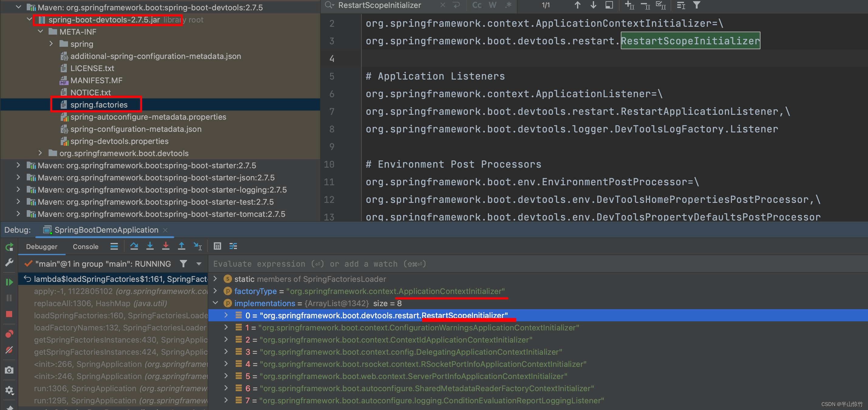Stop the debug session with the red square
The image size is (868, 410).
tap(9, 314)
